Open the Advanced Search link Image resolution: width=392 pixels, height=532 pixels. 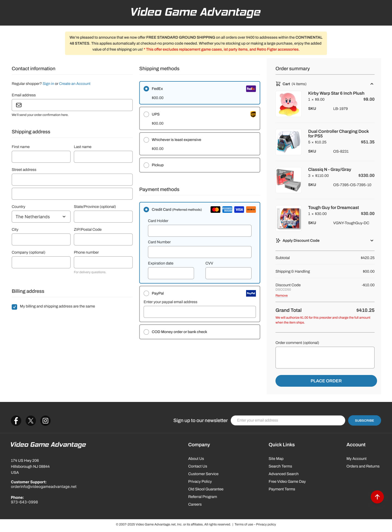click(x=284, y=474)
